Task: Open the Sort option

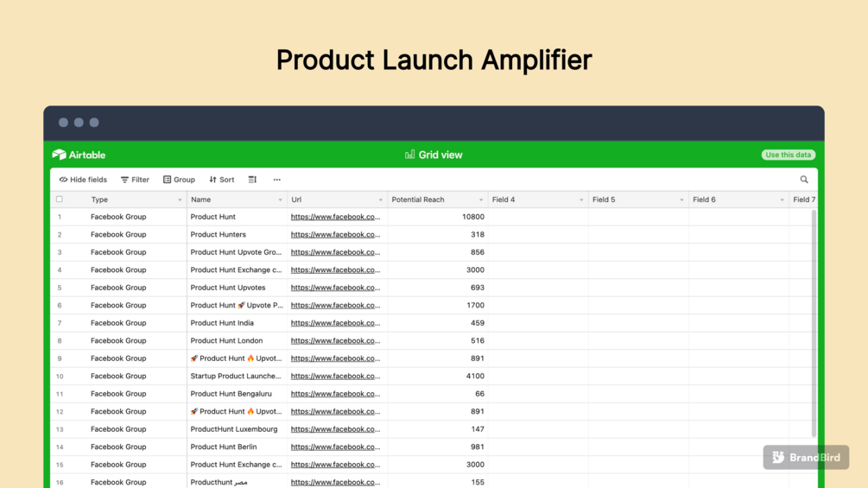Action: (221, 180)
